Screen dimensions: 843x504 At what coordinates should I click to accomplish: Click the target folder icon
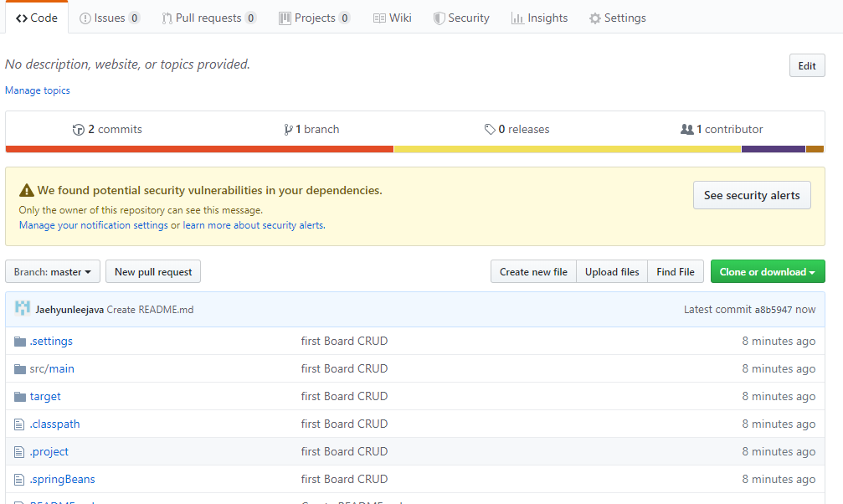pyautogui.click(x=20, y=397)
